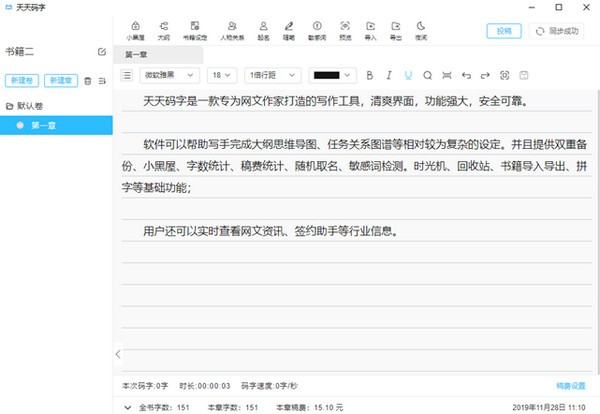Open the black text color swatch
600x414 pixels.
coord(332,75)
